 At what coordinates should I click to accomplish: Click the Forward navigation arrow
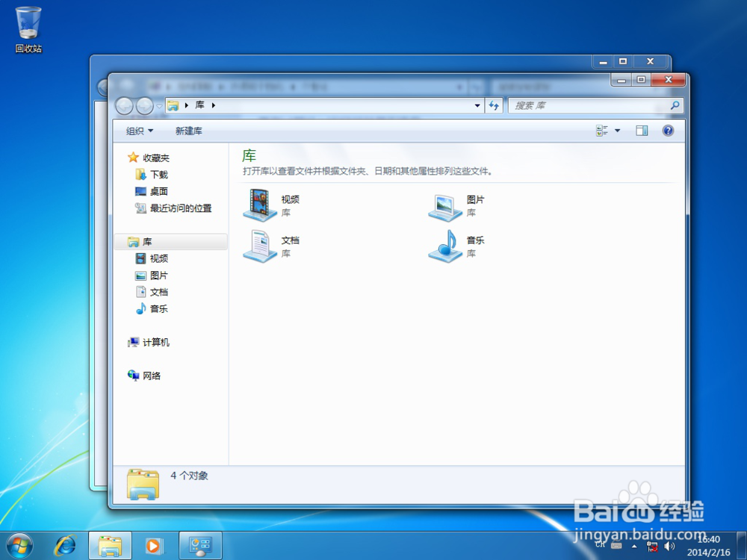click(x=145, y=106)
